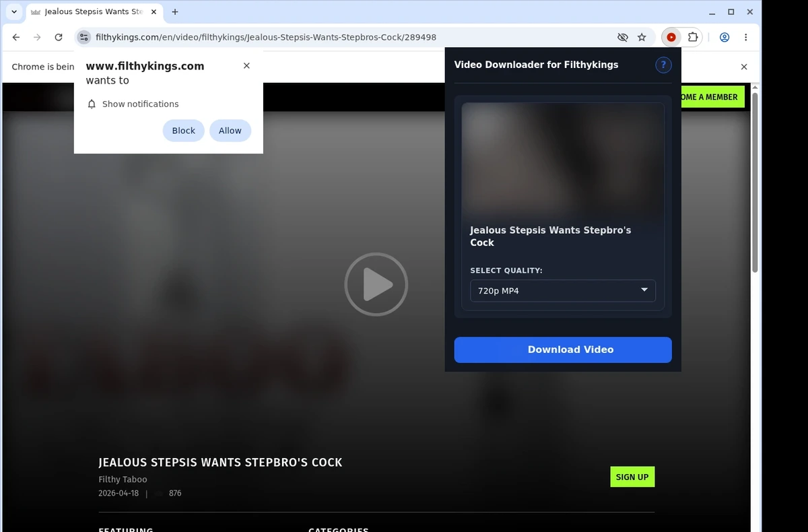The width and height of the screenshot is (808, 532).
Task: Click the Become a Member button
Action: click(712, 97)
